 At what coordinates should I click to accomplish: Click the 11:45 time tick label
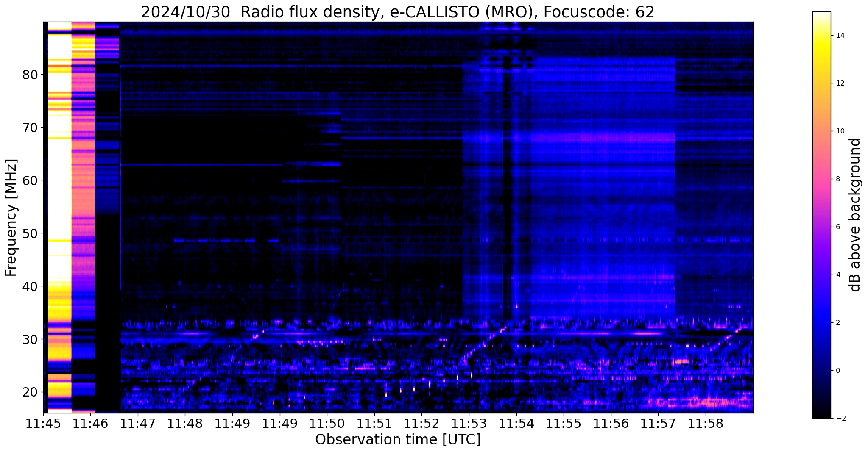[x=43, y=424]
